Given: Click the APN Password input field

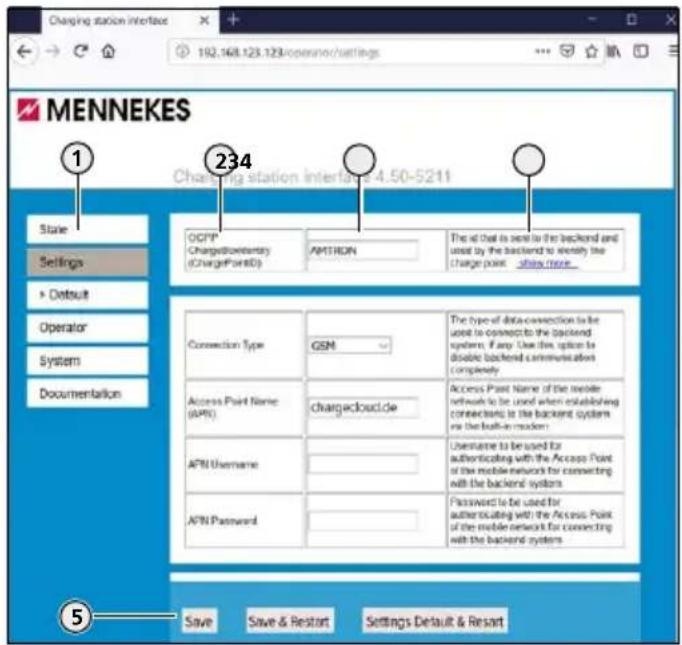Looking at the screenshot, I should coord(363,521).
